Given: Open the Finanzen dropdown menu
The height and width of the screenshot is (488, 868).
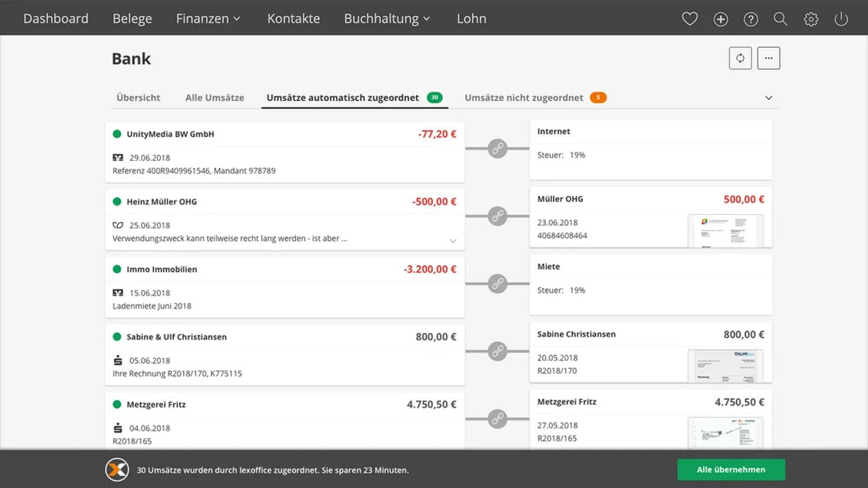Looking at the screenshot, I should tap(208, 19).
